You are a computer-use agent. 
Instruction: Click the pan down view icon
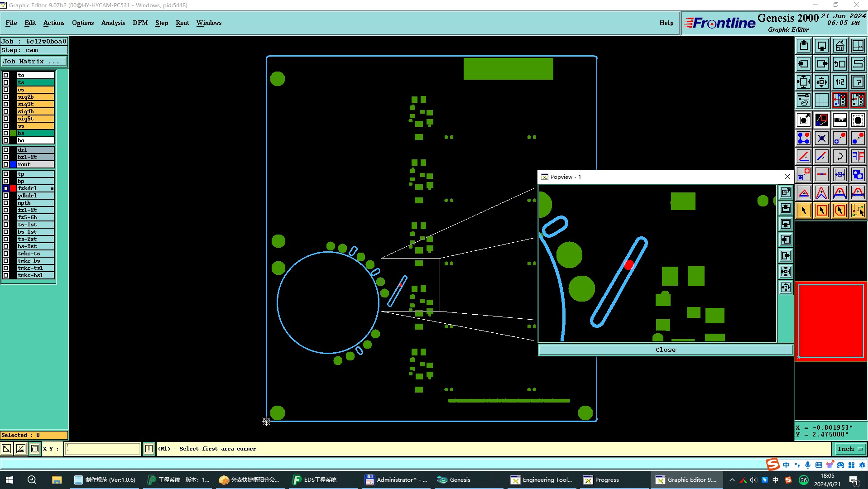pos(821,46)
